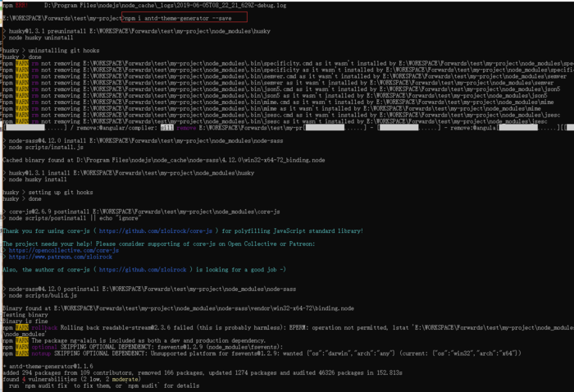Click the WARN line mentioning semver.cmd
574x392 pixels.
click(x=285, y=76)
